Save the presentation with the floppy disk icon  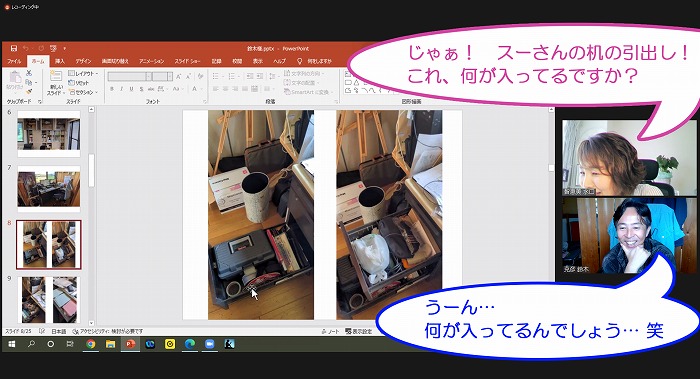pyautogui.click(x=13, y=48)
